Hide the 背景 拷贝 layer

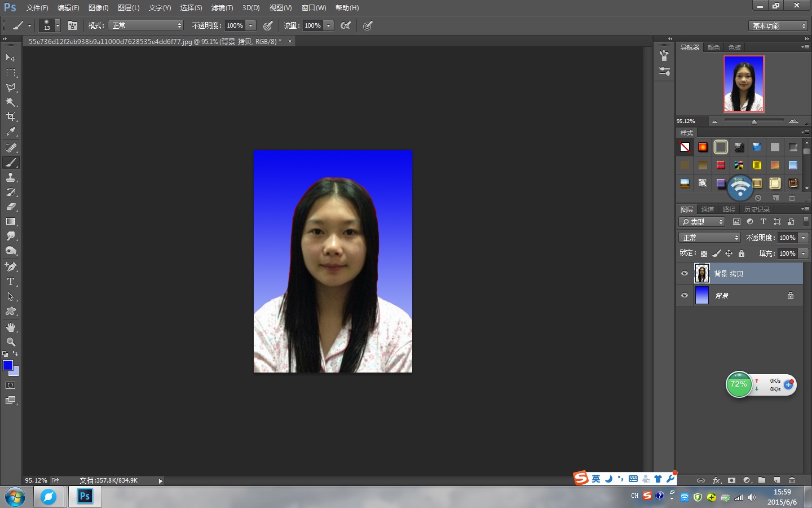[x=685, y=274]
